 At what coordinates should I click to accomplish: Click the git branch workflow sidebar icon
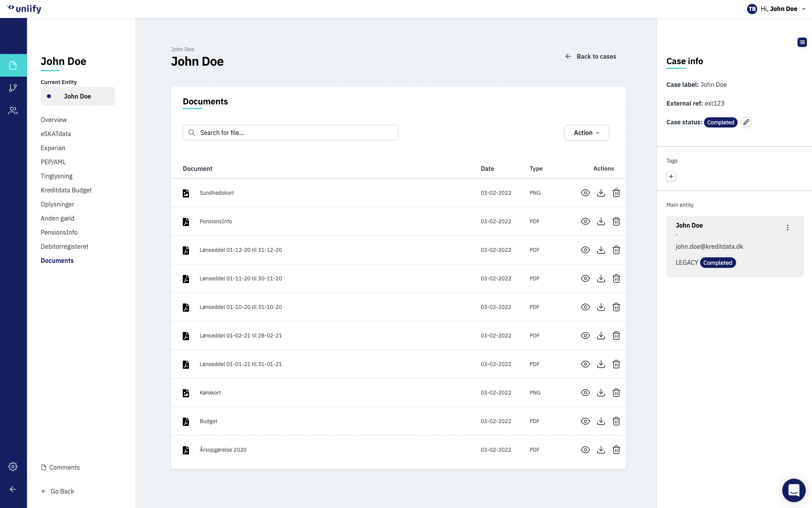pyautogui.click(x=13, y=88)
